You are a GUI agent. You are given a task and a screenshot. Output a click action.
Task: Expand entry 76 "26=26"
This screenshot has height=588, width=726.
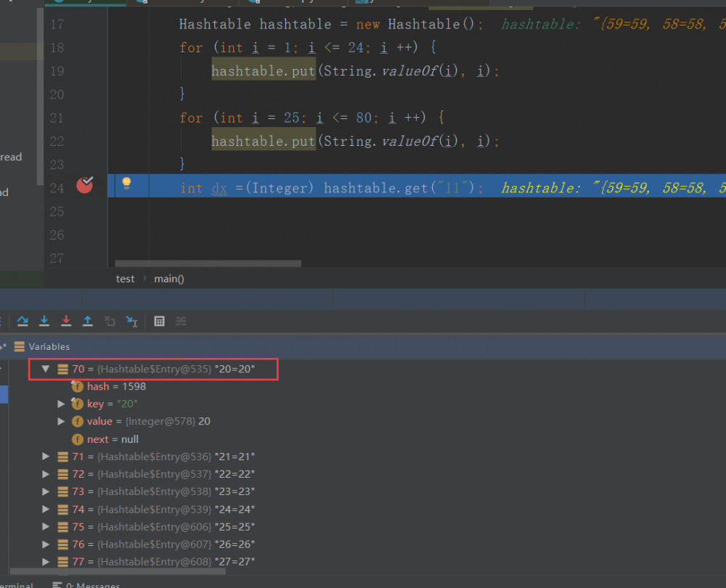[x=45, y=544]
